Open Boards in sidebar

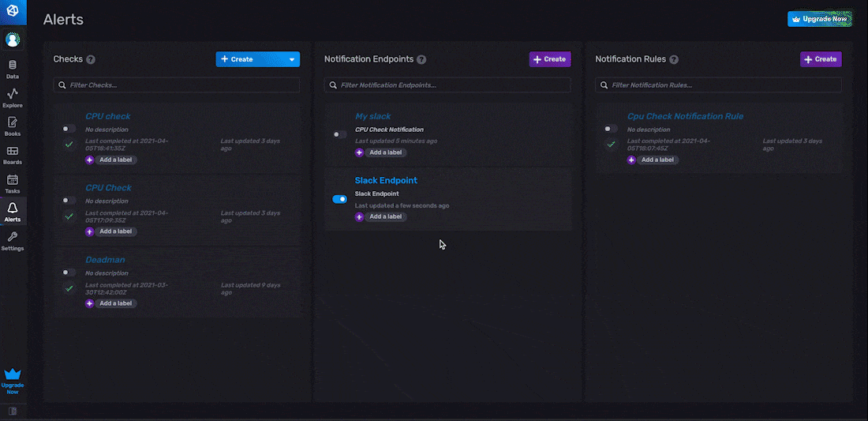tap(12, 156)
